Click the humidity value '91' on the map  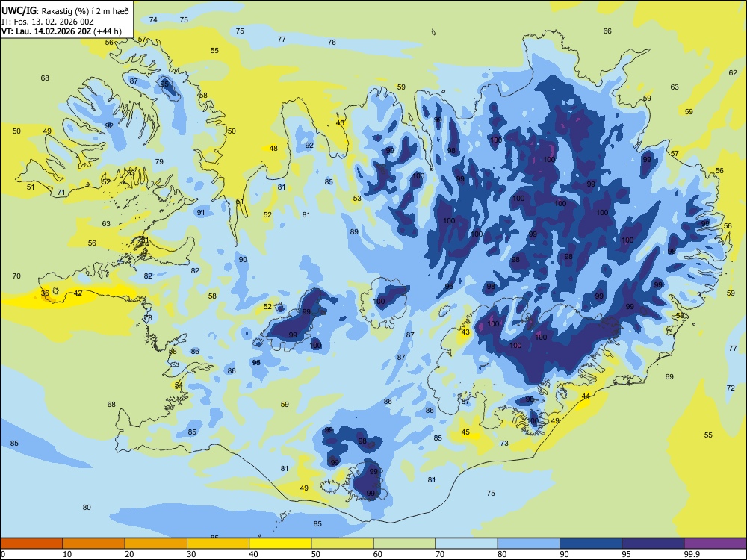click(x=201, y=212)
